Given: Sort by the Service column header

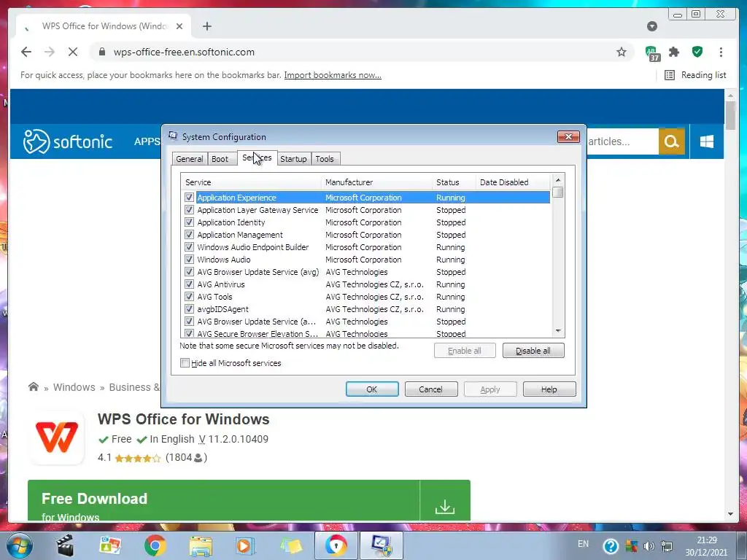Looking at the screenshot, I should [251, 182].
